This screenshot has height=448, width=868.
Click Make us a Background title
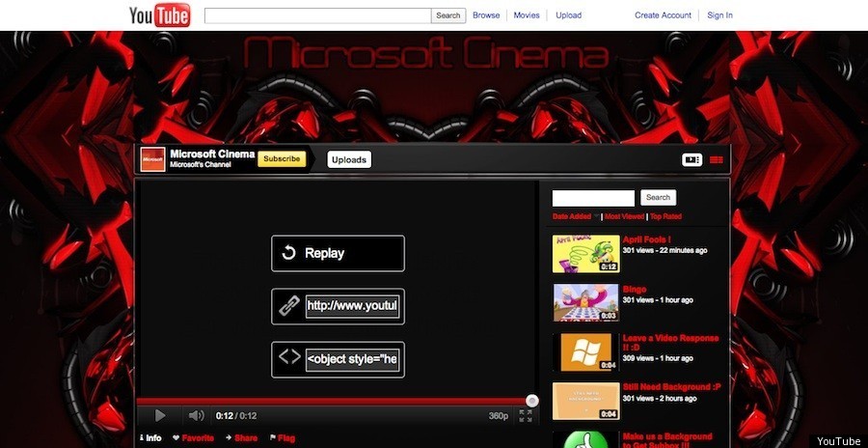[667, 440]
